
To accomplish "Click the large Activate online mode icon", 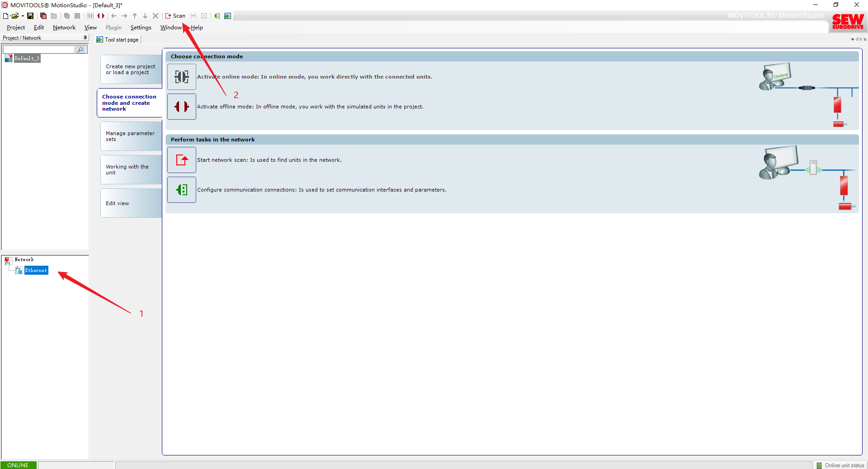I will (x=182, y=77).
